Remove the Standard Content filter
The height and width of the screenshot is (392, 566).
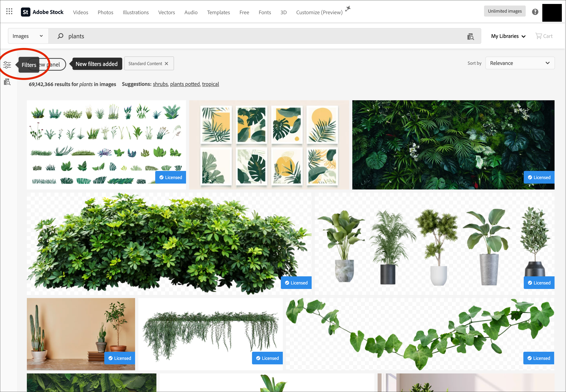[166, 63]
